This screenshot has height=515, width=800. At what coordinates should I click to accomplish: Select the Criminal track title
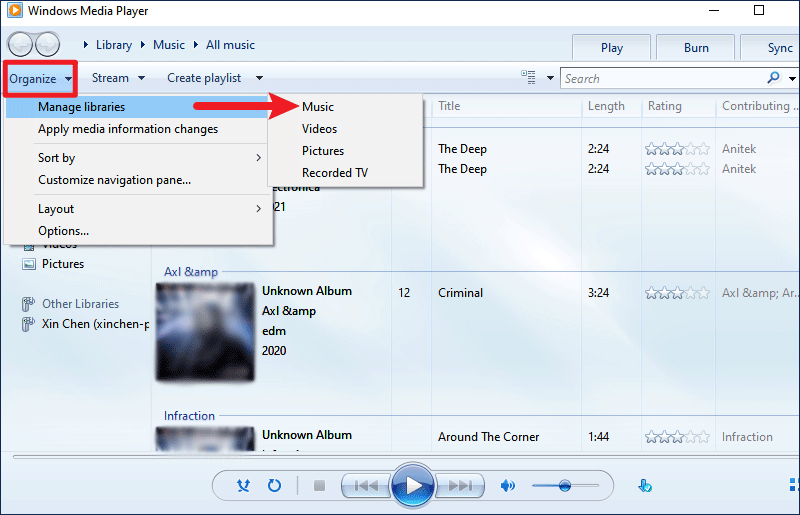[460, 293]
